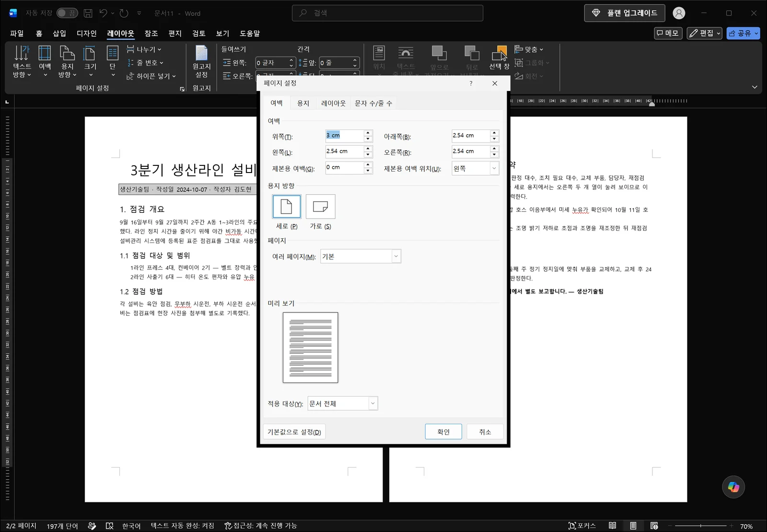Increase the 제본용 여백 gutter spinner
Viewport: 767px width, 532px height.
368,164
